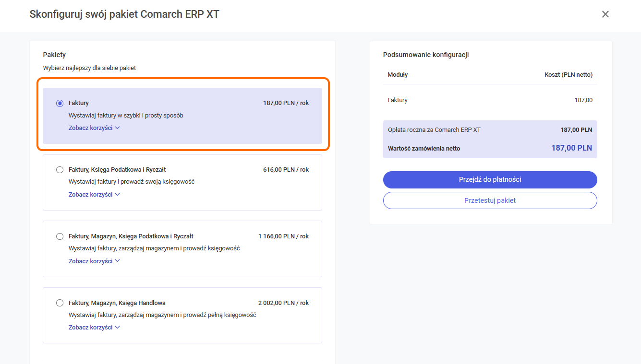Screen dimensions: 641x364
Task: Expand Zobacz korzyści for the Faktury package
Action: point(94,128)
